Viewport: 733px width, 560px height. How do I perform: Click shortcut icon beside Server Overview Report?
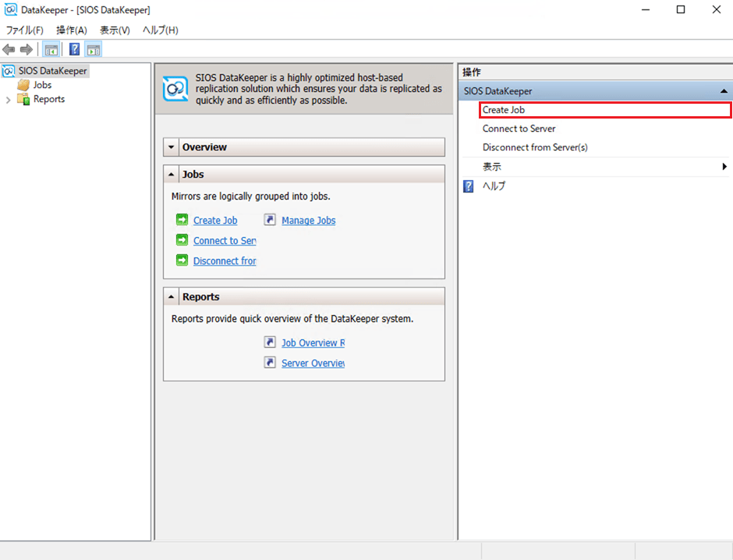[x=270, y=362]
